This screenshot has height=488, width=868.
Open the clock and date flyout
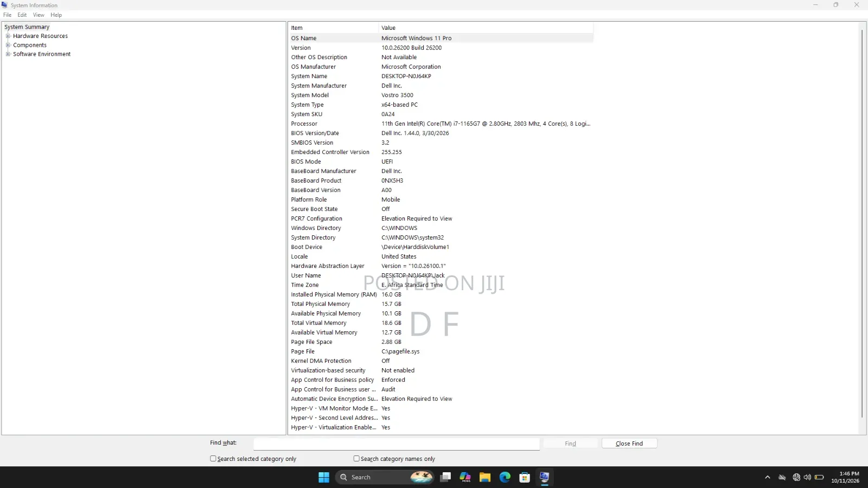[x=845, y=477]
